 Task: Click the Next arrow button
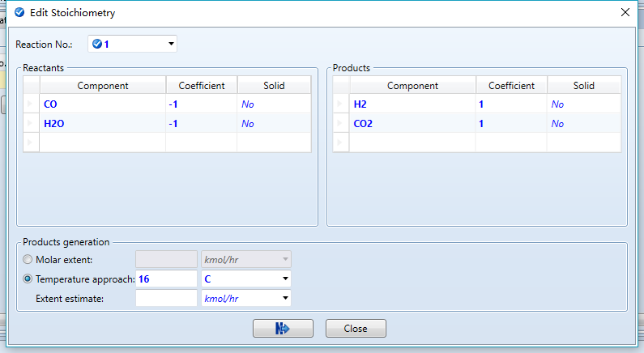[x=283, y=328]
